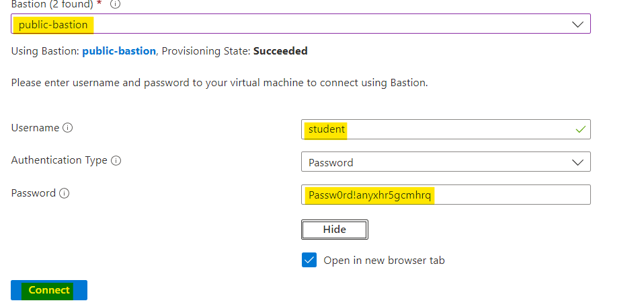The width and height of the screenshot is (644, 307).
Task: Click the Succeeded provisioning state text
Action: [x=280, y=51]
